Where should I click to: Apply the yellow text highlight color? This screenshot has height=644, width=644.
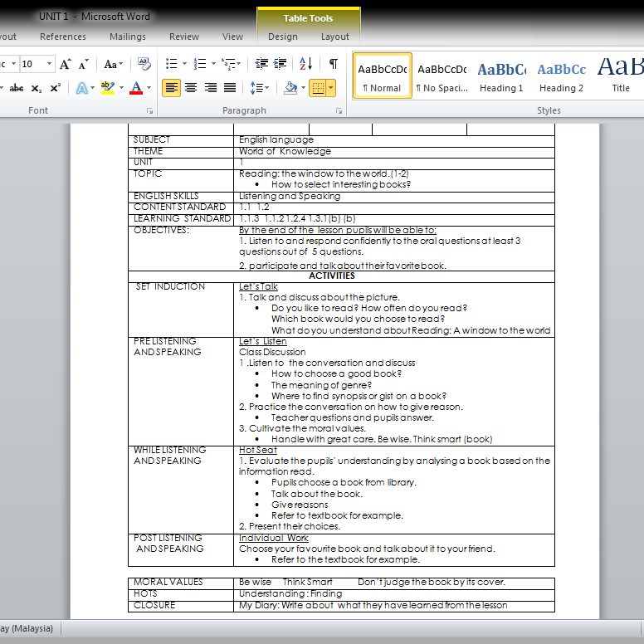(108, 88)
